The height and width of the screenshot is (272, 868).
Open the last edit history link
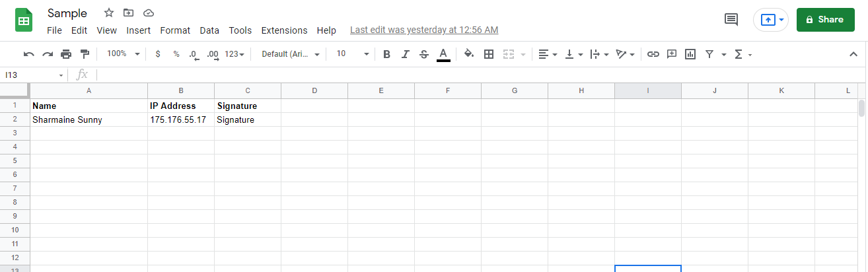coord(424,30)
